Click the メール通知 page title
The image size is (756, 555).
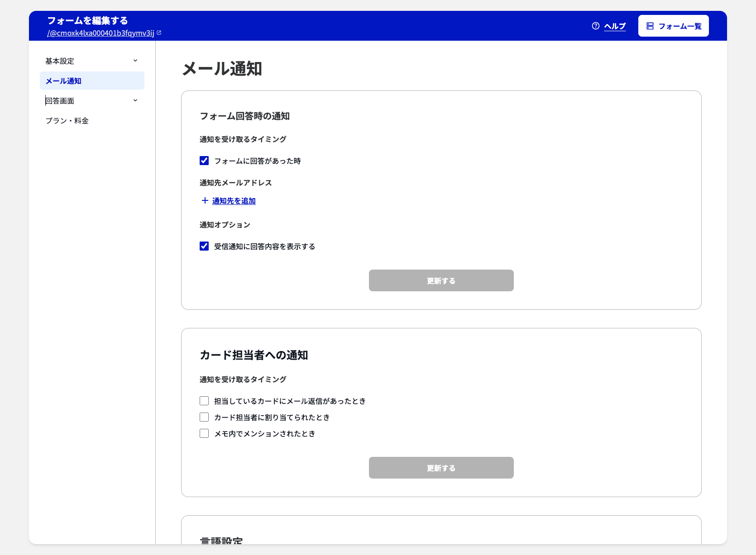(x=222, y=69)
